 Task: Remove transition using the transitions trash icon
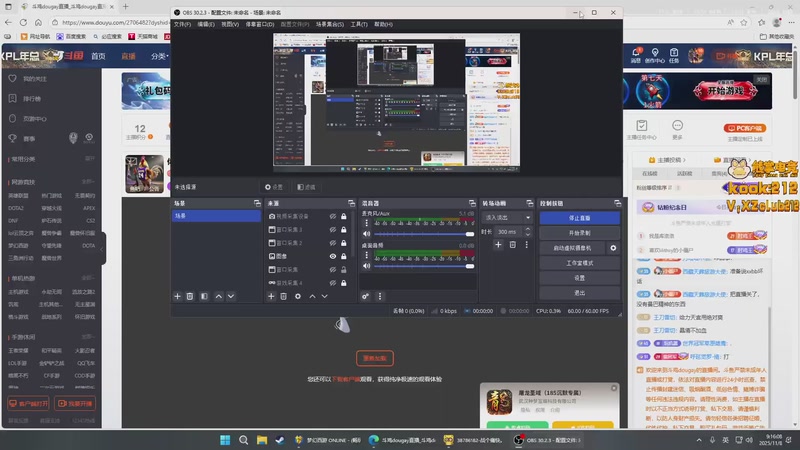pyautogui.click(x=513, y=245)
